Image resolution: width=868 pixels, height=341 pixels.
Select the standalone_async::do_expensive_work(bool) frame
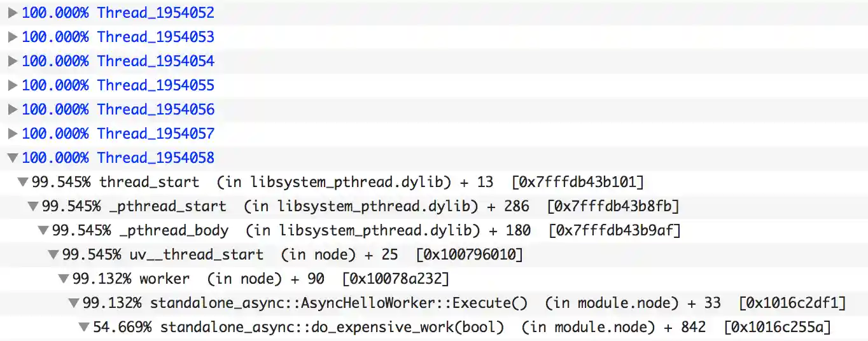pyautogui.click(x=332, y=328)
